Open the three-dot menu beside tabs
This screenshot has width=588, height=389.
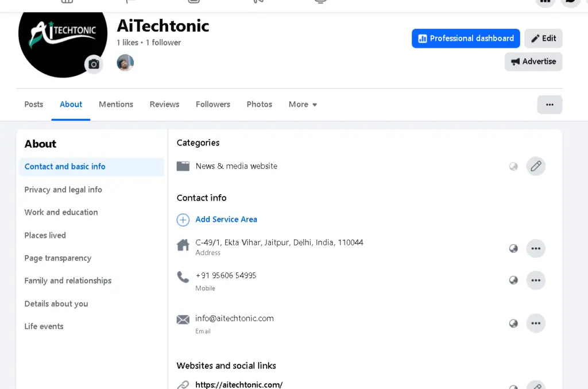coord(550,105)
